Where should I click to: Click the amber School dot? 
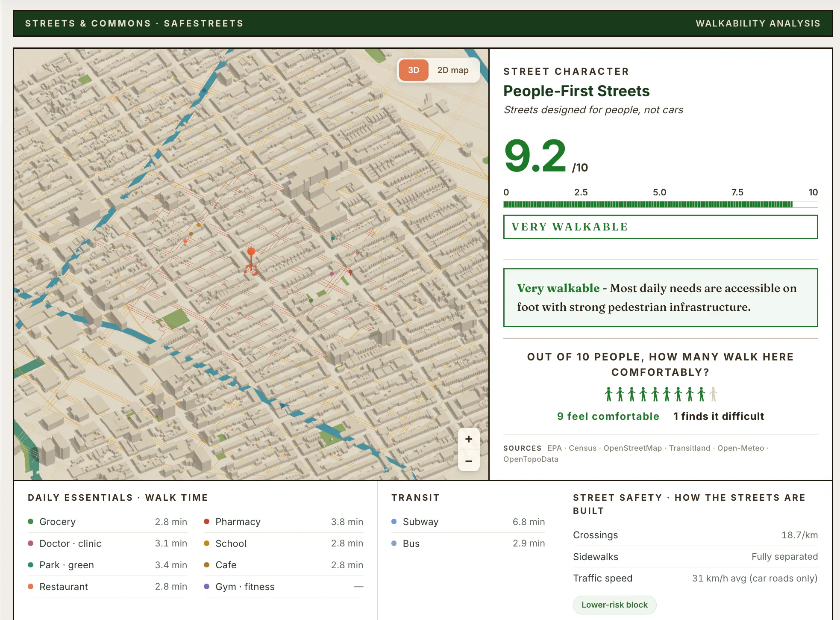[207, 543]
